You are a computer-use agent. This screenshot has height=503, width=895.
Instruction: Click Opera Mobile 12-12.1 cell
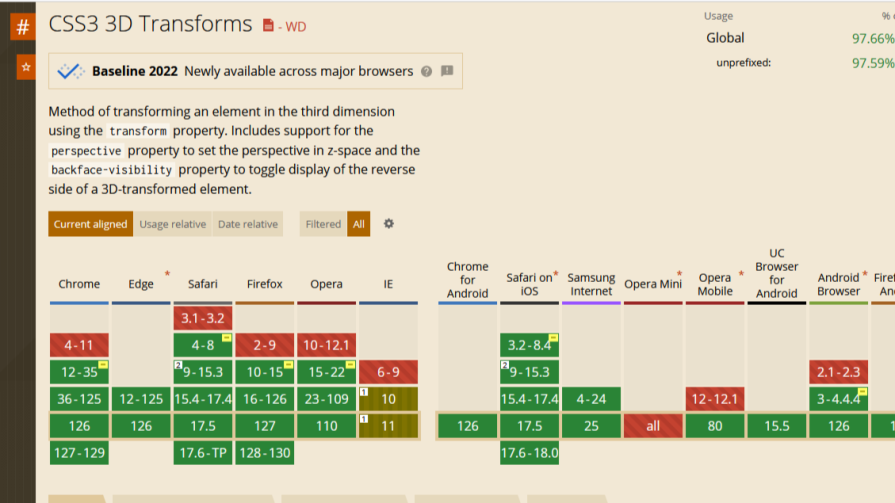(x=715, y=399)
